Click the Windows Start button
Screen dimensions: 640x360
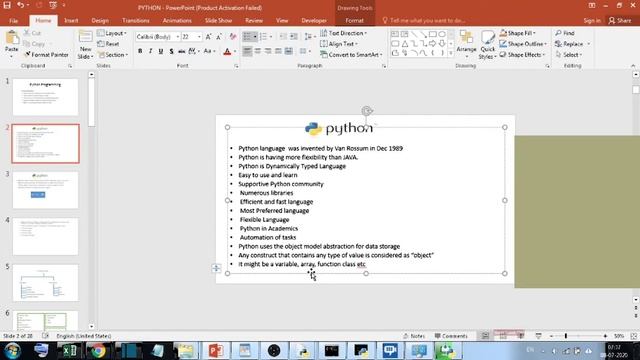(x=12, y=351)
